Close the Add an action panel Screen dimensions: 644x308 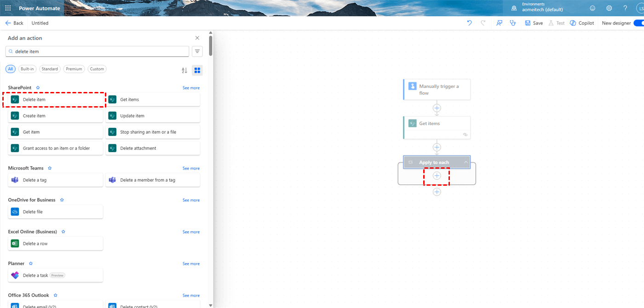(197, 38)
